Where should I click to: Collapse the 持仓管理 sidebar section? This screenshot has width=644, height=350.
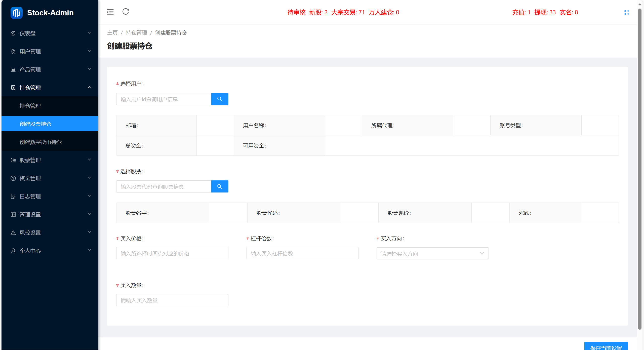click(50, 88)
